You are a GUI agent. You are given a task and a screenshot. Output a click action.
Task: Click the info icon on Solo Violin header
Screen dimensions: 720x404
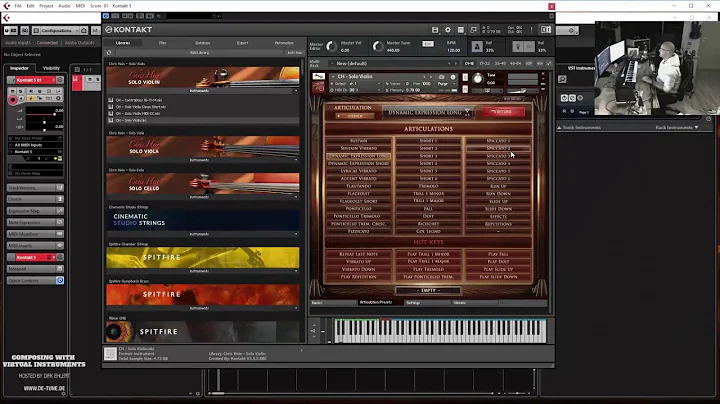point(453,77)
